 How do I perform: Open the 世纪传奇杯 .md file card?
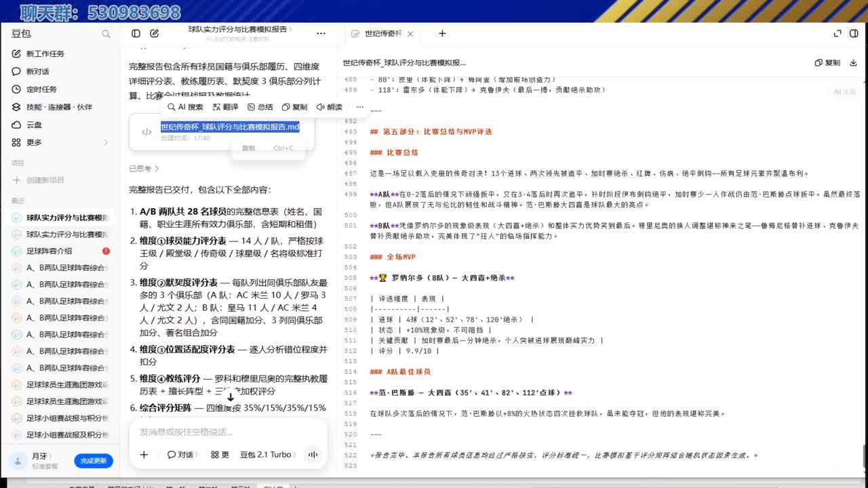point(222,131)
